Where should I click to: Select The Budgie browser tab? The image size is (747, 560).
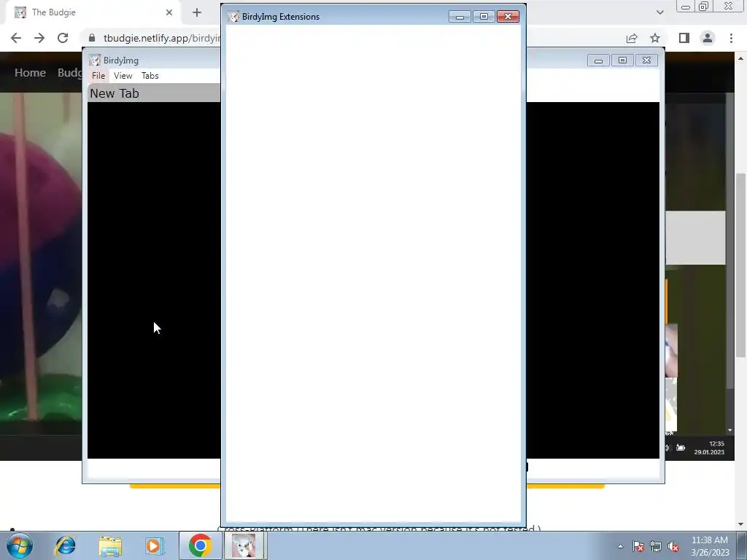click(x=93, y=12)
